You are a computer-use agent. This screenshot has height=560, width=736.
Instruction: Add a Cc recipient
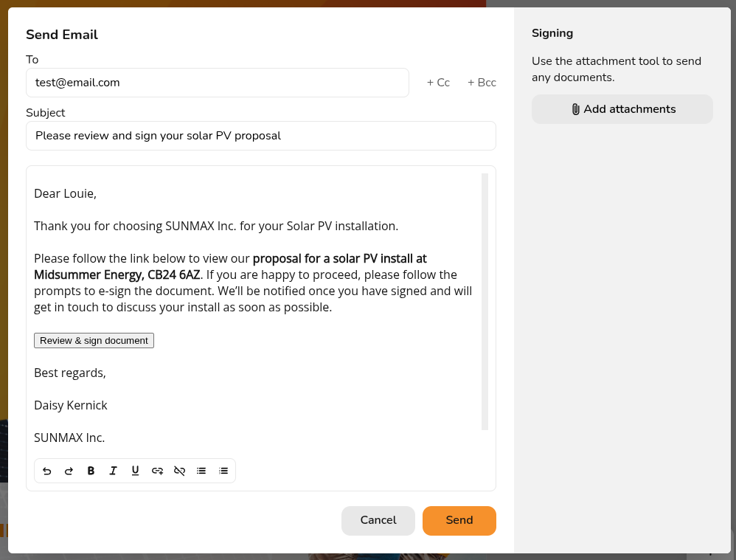coord(438,83)
